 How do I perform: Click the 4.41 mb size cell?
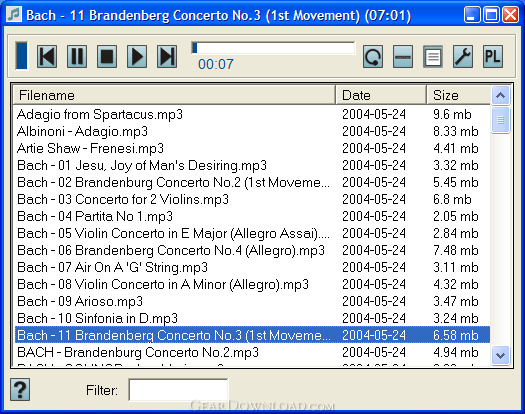click(x=456, y=148)
